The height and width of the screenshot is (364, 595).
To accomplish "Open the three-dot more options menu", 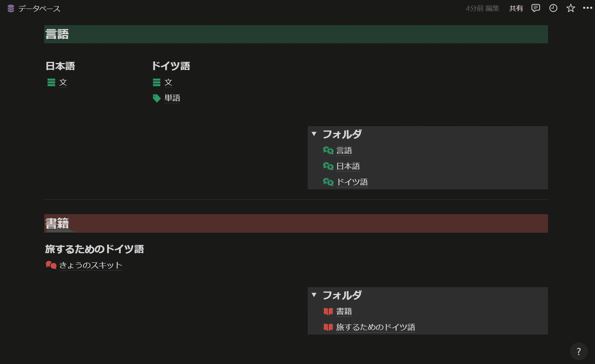I will pos(588,8).
